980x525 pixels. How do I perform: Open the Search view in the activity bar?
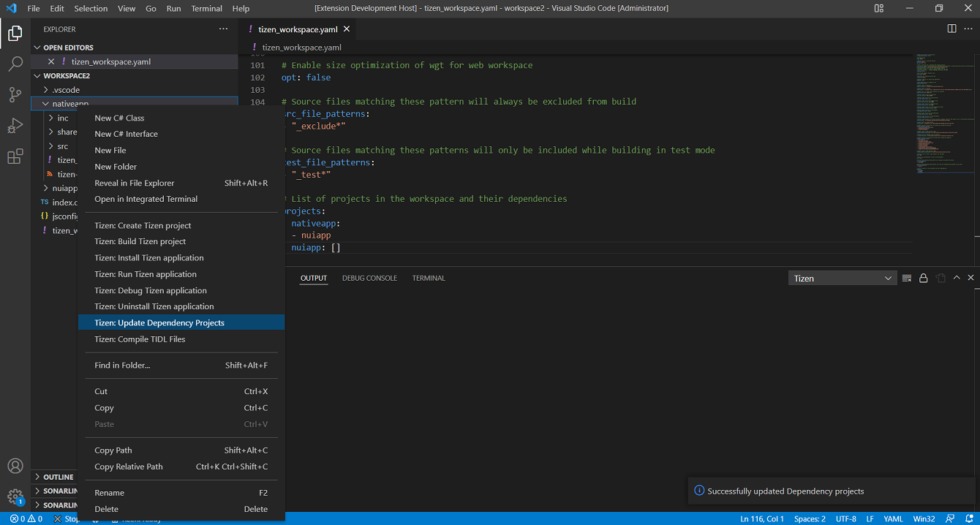[x=15, y=64]
